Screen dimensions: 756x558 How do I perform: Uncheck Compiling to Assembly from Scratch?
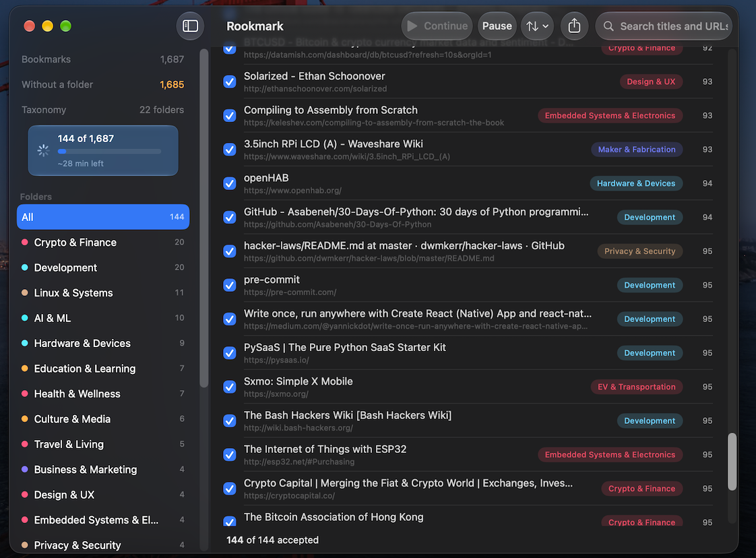[230, 116]
